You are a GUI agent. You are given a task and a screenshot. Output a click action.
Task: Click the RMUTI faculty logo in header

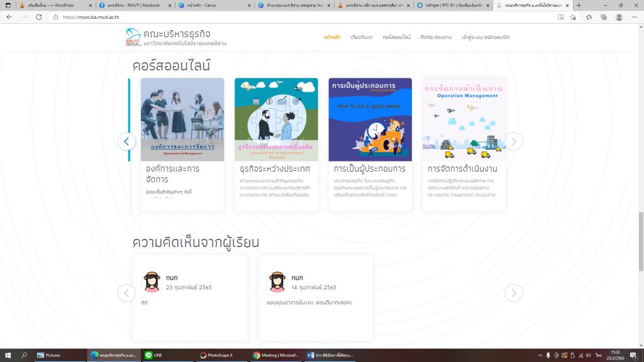[x=133, y=38]
